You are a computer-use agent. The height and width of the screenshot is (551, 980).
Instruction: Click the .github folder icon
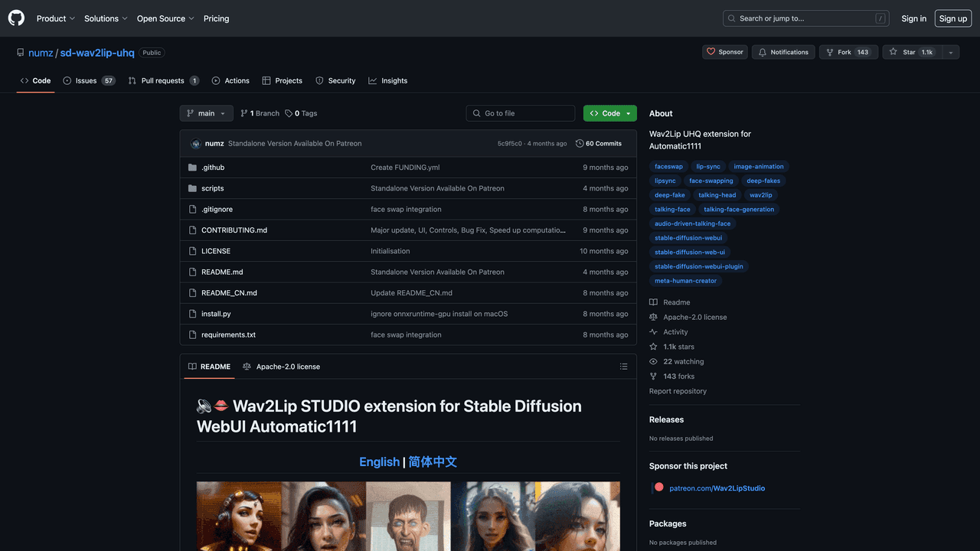(x=193, y=168)
